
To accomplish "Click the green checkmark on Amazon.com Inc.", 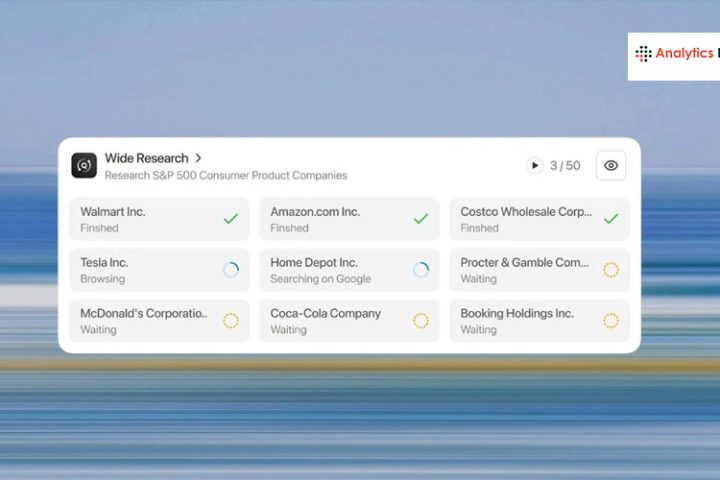I will 421,219.
